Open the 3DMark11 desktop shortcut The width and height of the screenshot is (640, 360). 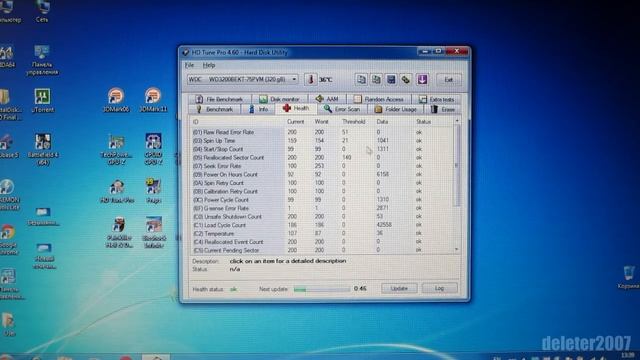(153, 100)
